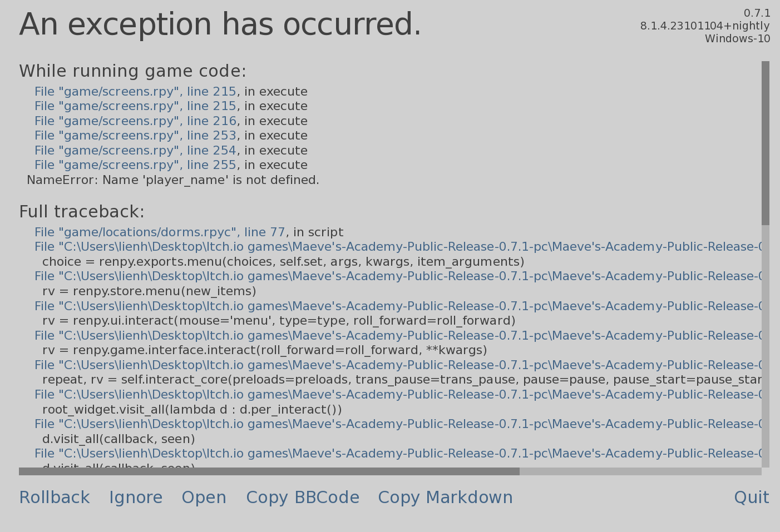Click the vertical scrollbar thumb

[x=766, y=143]
